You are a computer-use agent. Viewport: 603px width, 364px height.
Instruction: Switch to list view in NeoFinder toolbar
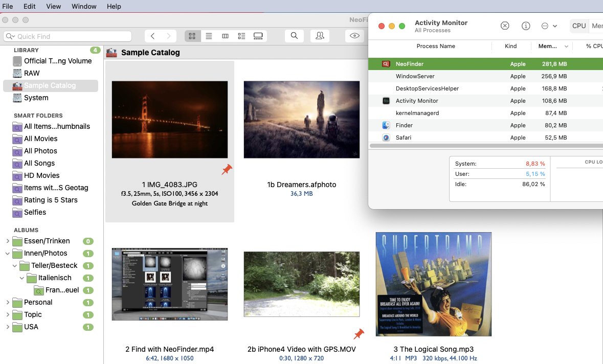[209, 36]
